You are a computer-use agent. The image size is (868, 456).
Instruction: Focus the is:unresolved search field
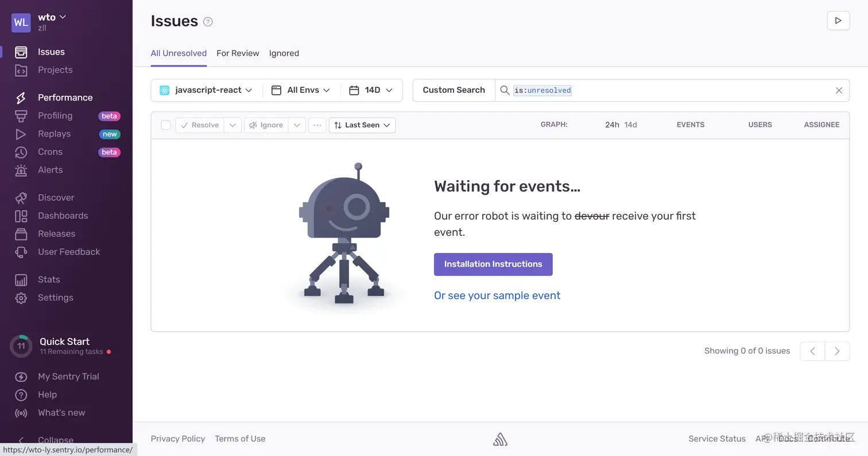click(x=672, y=91)
